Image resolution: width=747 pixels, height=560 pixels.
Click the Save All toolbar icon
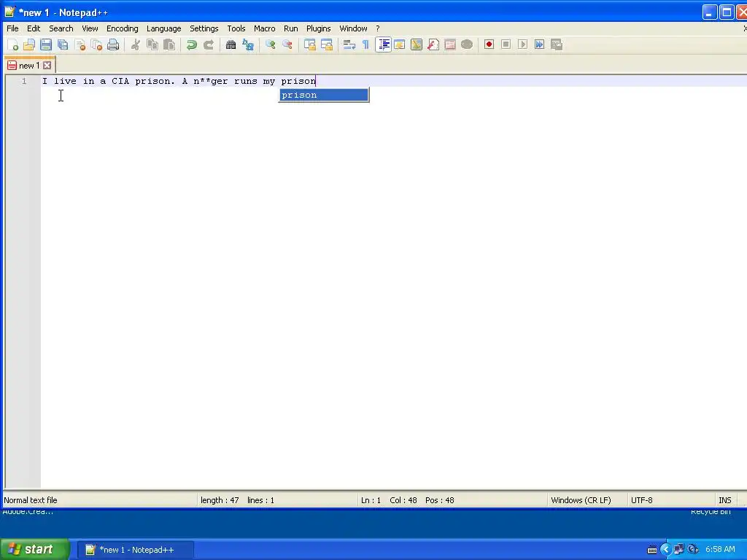click(x=63, y=44)
